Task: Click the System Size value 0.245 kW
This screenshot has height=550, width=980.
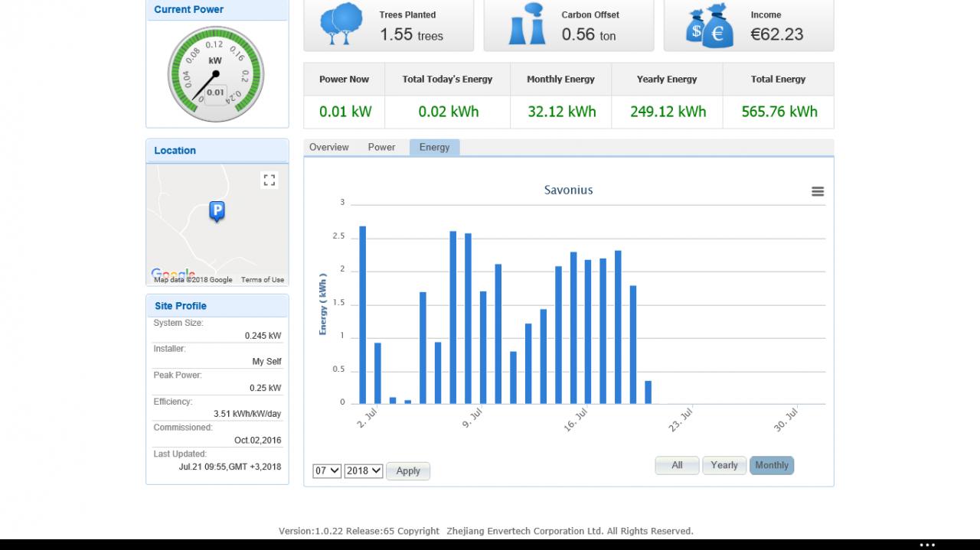Action: tap(263, 336)
